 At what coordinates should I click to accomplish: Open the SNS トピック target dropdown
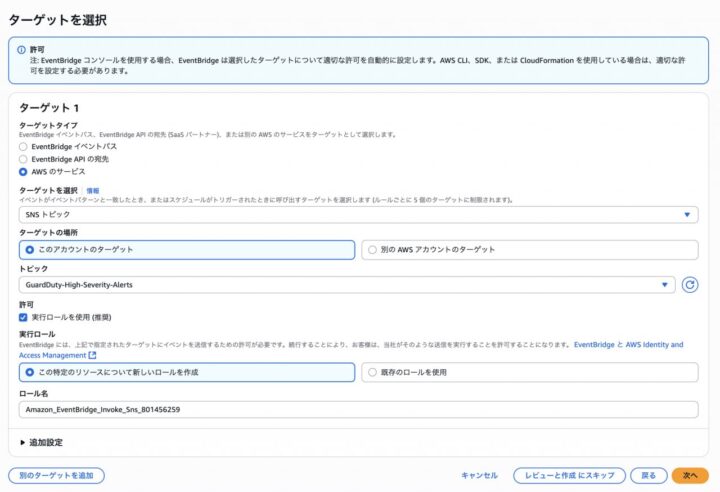358,214
